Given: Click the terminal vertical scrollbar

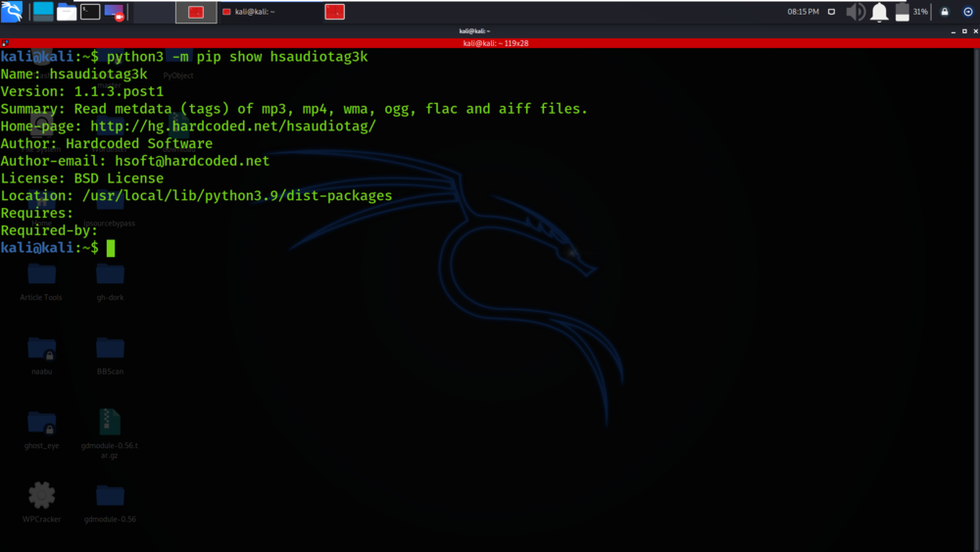Looking at the screenshot, I should tap(976, 299).
